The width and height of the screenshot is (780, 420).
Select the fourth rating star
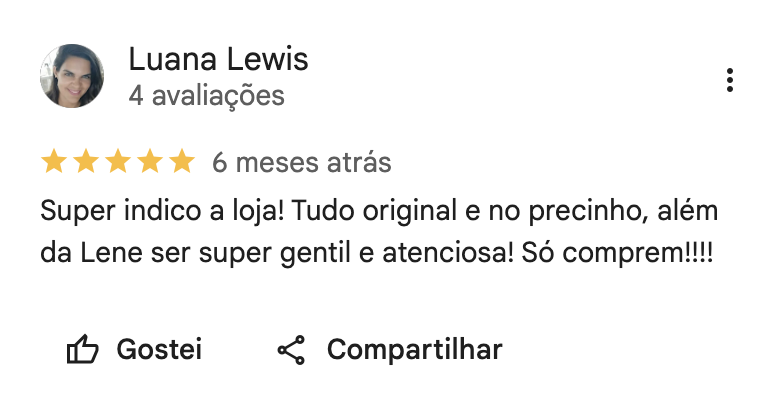pyautogui.click(x=150, y=161)
